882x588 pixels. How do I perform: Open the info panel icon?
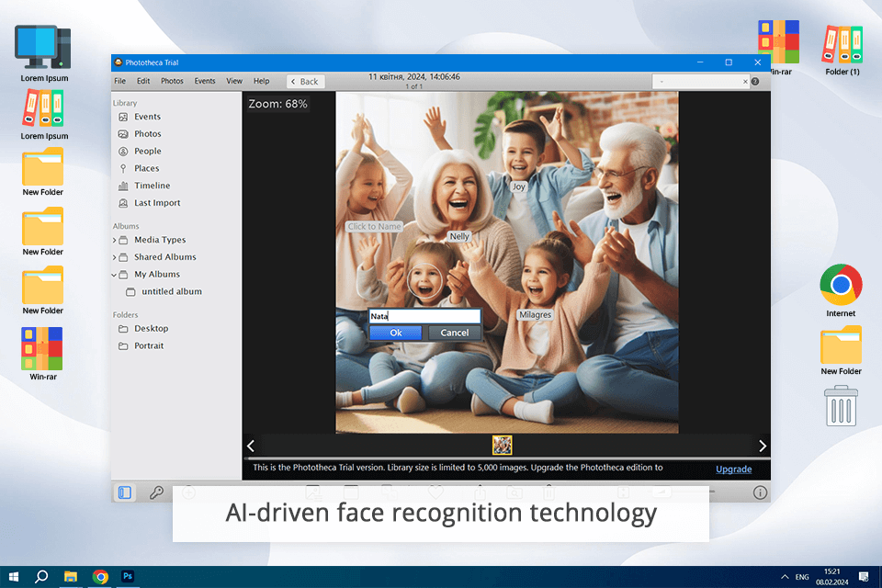coord(760,492)
